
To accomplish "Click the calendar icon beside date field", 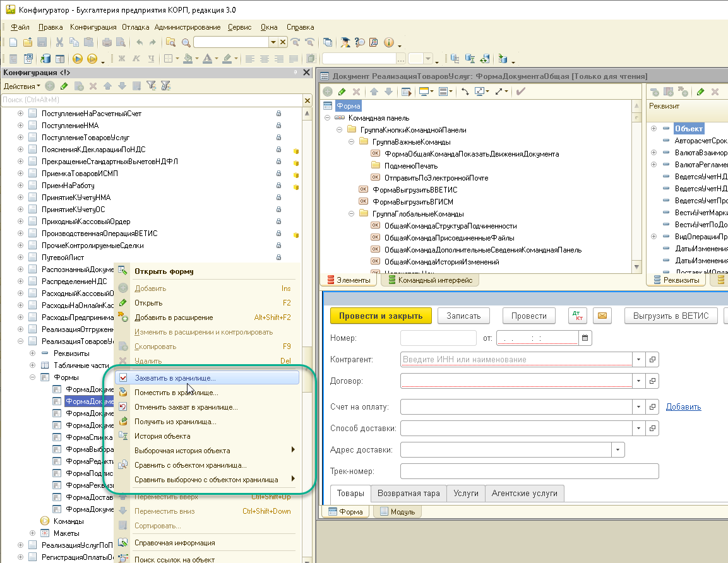I will click(x=585, y=338).
